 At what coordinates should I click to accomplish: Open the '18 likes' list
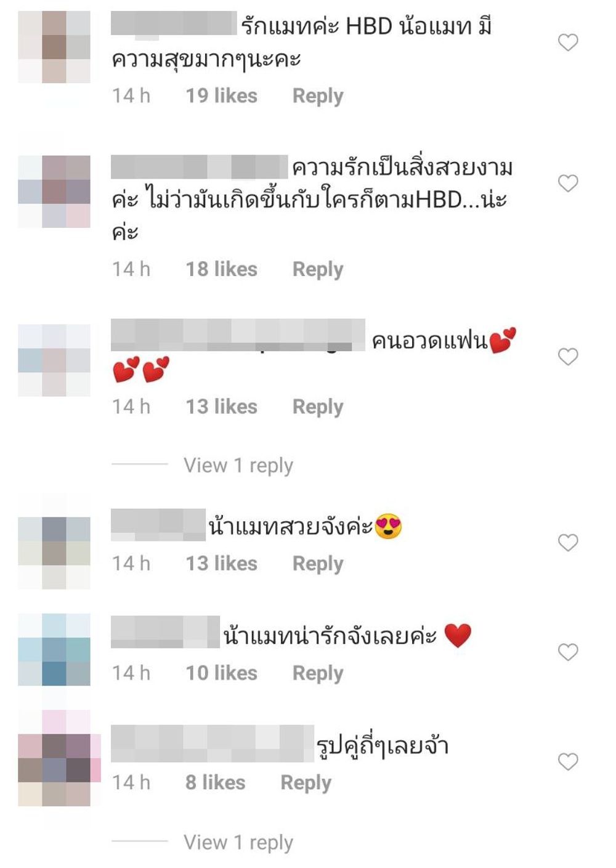click(222, 269)
